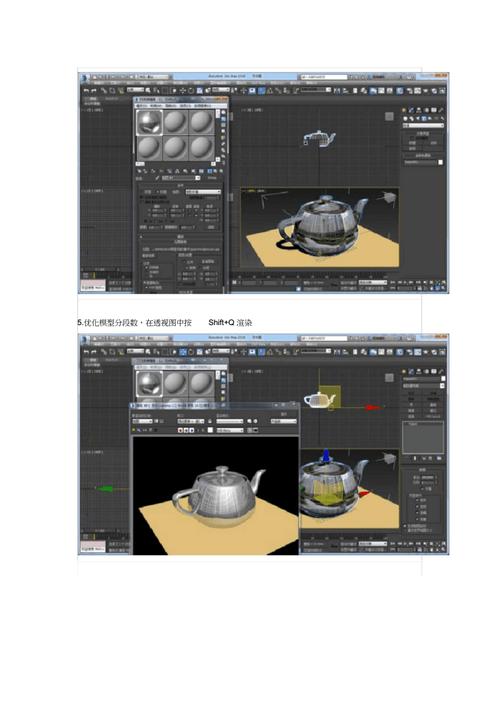Toggle teapot Handle part checkbox
This screenshot has width=500, height=713.
418,507
